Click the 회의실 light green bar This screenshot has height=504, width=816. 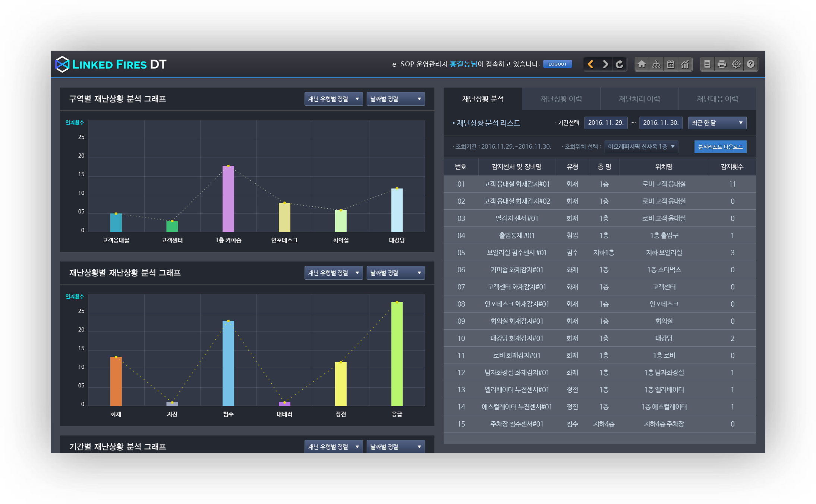click(341, 221)
